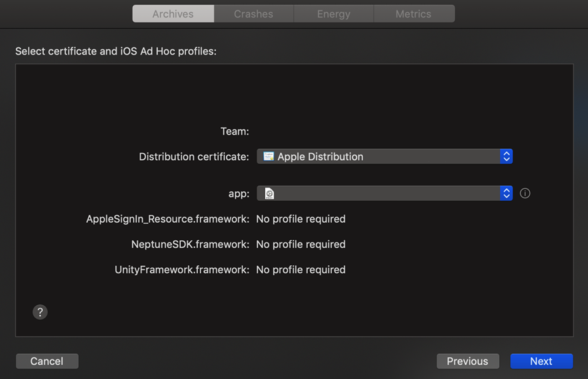Expand the app profile popup arrows
This screenshot has width=588, height=379.
click(506, 193)
